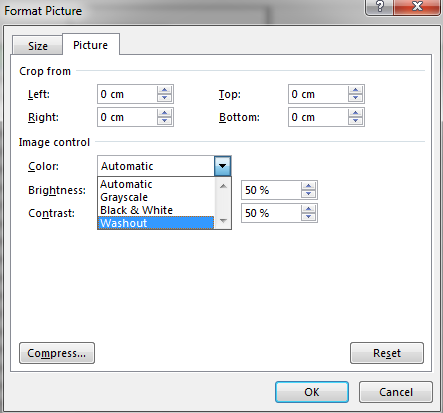Increase the Brightness percentage
Viewport: 443px width, 413px height.
[x=308, y=186]
